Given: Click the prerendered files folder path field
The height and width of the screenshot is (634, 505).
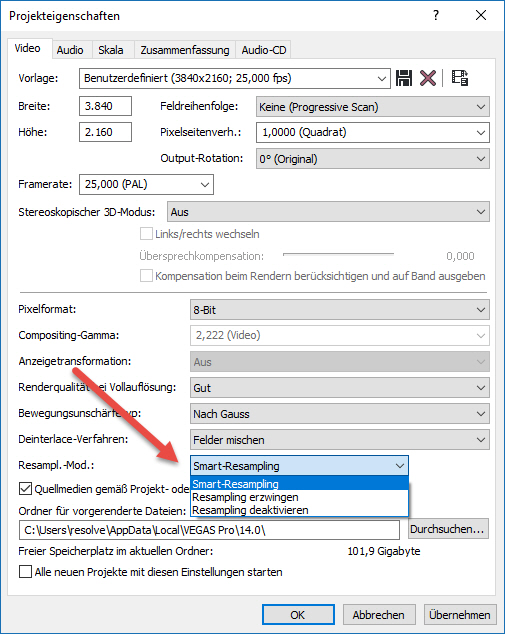Looking at the screenshot, I should pos(209,530).
